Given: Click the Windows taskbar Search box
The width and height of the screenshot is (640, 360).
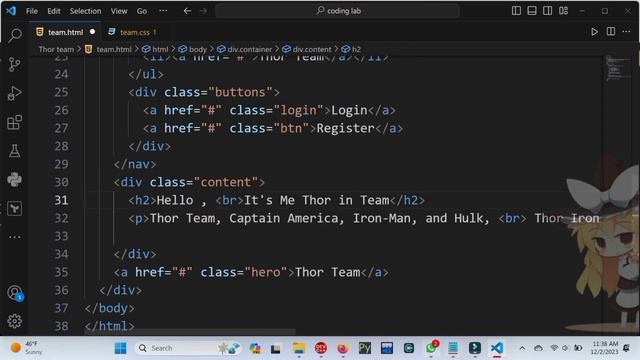Looking at the screenshot, I should [188, 348].
